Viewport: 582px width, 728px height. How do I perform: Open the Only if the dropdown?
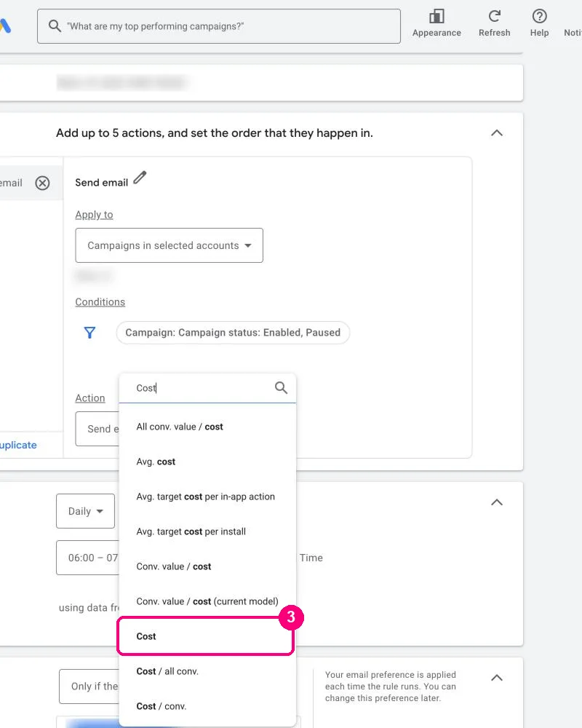pyautogui.click(x=89, y=687)
